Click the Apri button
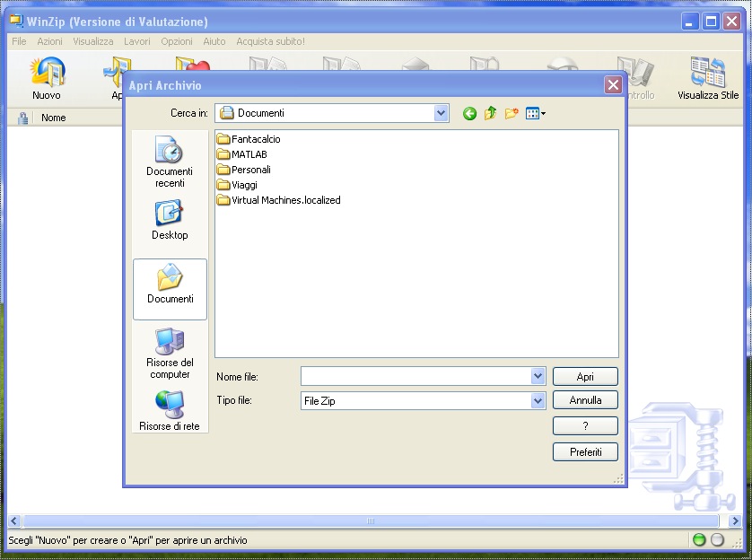752x560 pixels. [585, 377]
